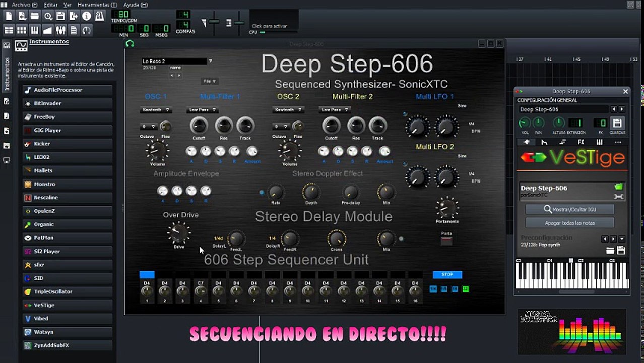Expand the Lo Bass 2 preset dropdown arrow
644x363 pixels.
(x=210, y=61)
